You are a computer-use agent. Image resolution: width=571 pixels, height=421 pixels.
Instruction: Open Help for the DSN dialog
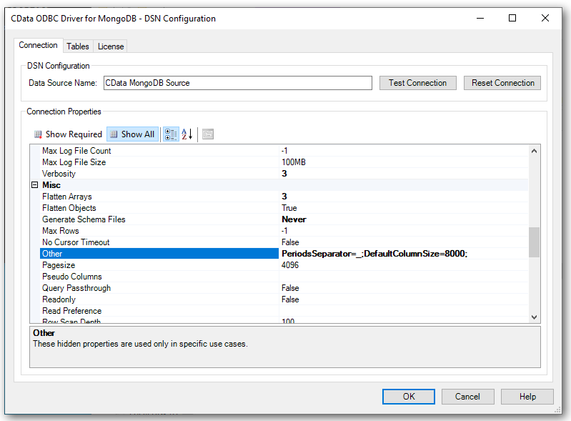pos(527,397)
